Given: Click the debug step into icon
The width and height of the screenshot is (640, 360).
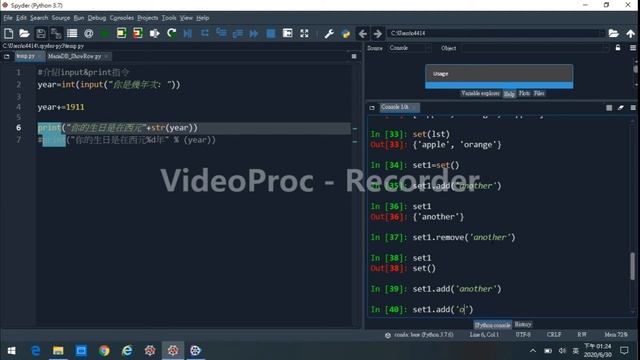Looking at the screenshot, I should pyautogui.click(x=221, y=33).
